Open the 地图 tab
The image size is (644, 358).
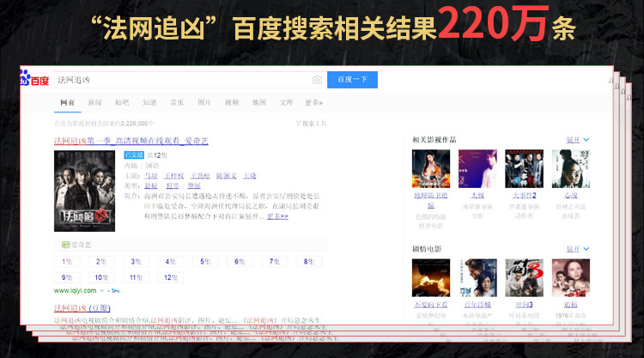point(259,103)
